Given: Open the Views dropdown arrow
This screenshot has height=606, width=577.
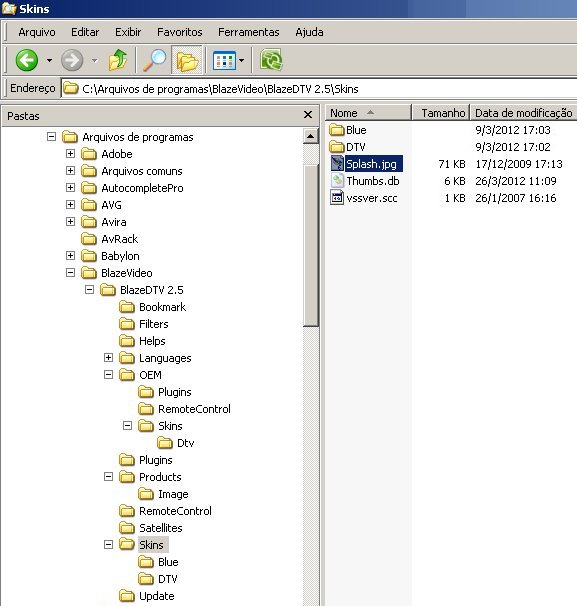Looking at the screenshot, I should 242,60.
